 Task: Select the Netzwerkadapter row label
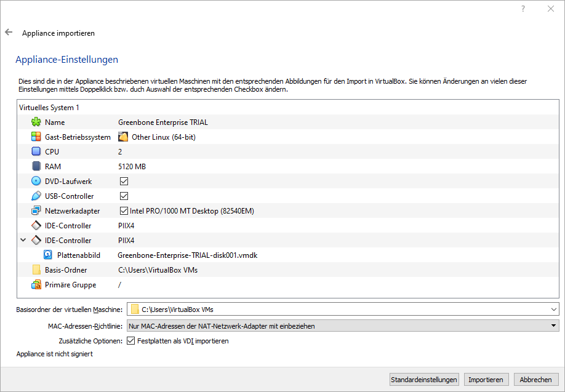click(x=73, y=211)
